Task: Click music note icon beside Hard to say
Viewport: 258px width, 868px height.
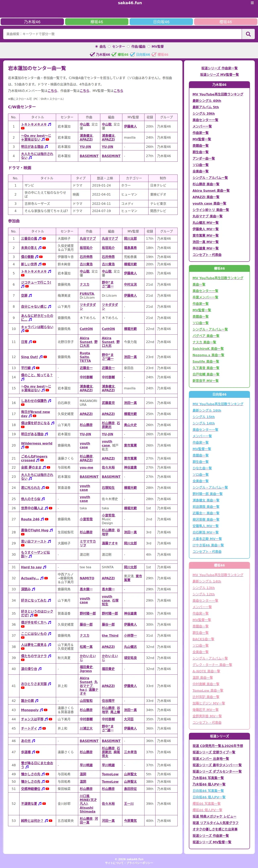Action: click(45, 567)
